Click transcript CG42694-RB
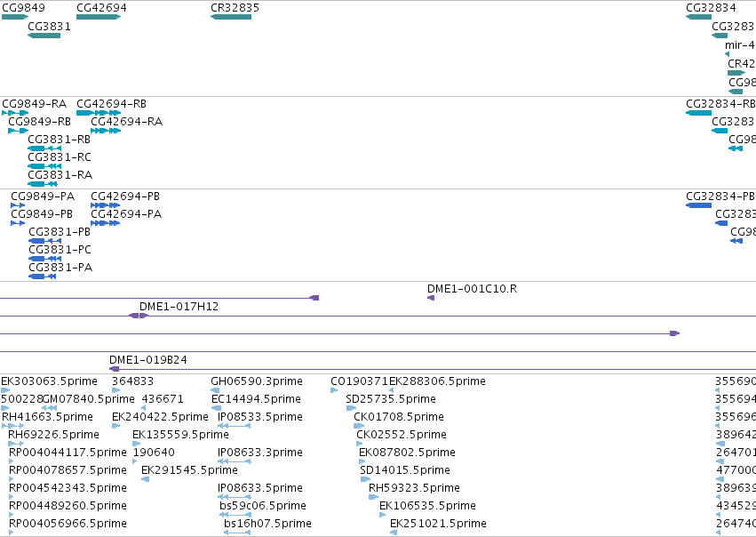The width and height of the screenshot is (756, 537). pos(99,113)
